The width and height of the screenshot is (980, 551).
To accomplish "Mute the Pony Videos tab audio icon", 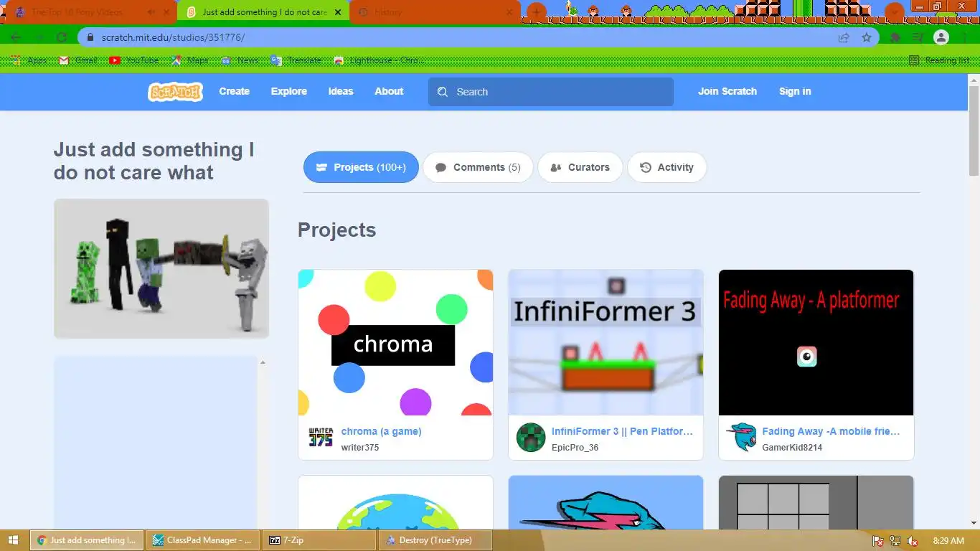I will tap(151, 12).
